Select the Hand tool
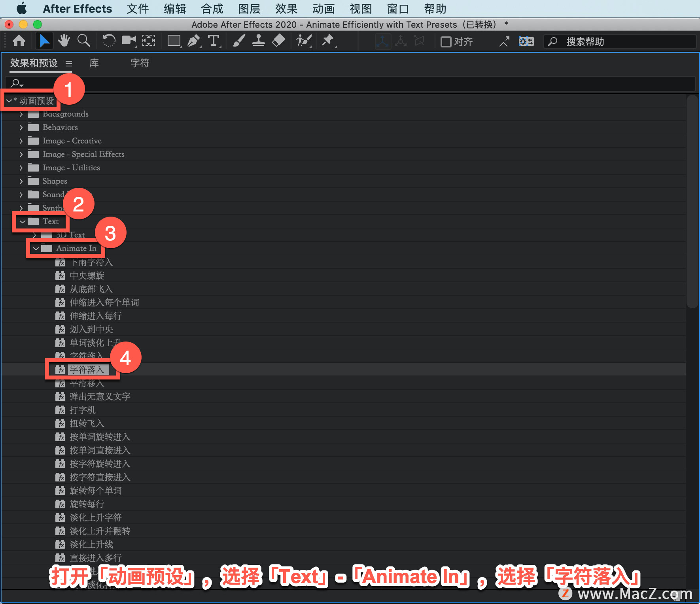The height and width of the screenshot is (604, 700). pyautogui.click(x=64, y=41)
